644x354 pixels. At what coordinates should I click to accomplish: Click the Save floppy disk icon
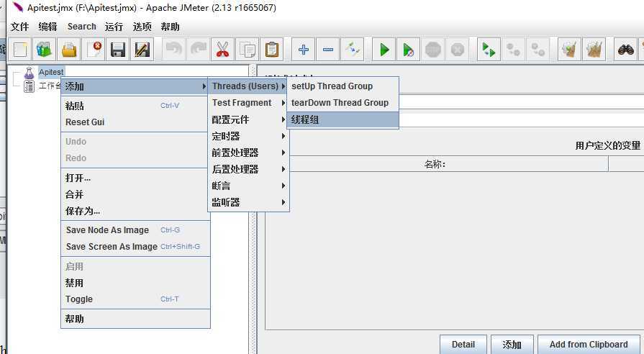coord(118,50)
